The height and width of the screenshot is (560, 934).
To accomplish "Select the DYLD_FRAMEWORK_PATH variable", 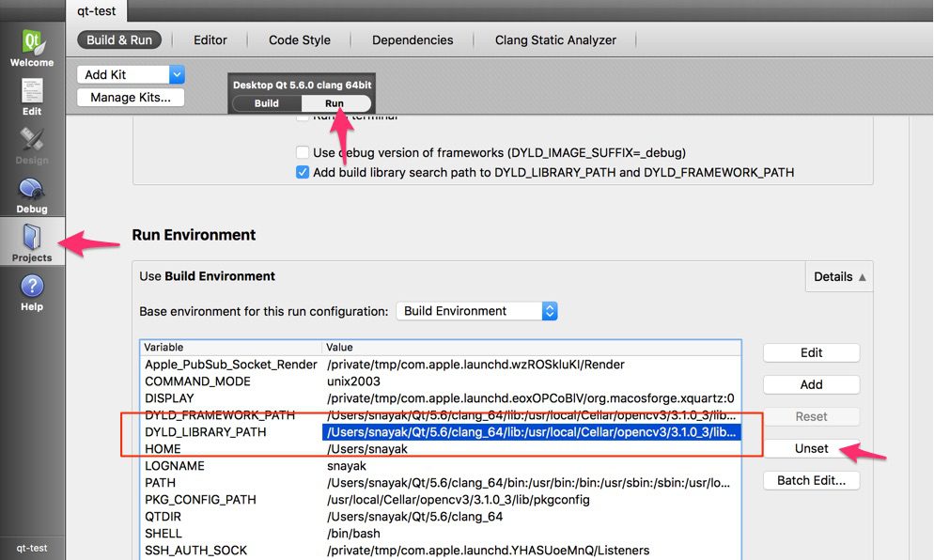I will 220,414.
